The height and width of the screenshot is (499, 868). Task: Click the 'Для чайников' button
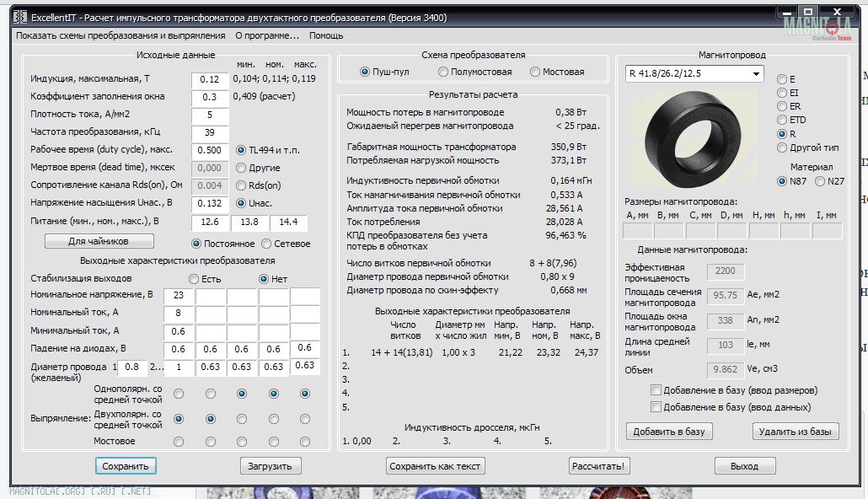99,241
